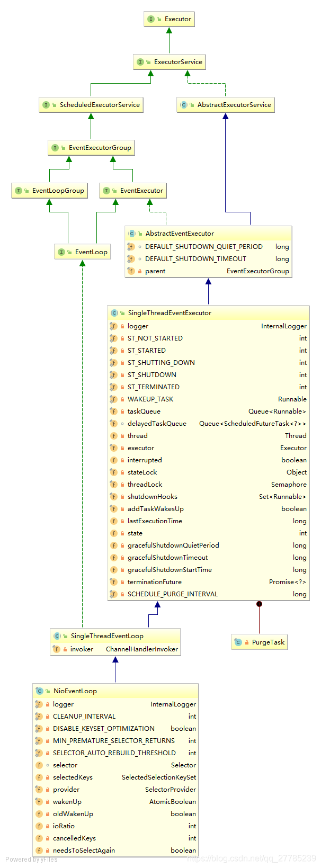Viewport: 321px width, 868px height.
Task: Select the ST_SHUTDOWN field row
Action: (x=208, y=375)
